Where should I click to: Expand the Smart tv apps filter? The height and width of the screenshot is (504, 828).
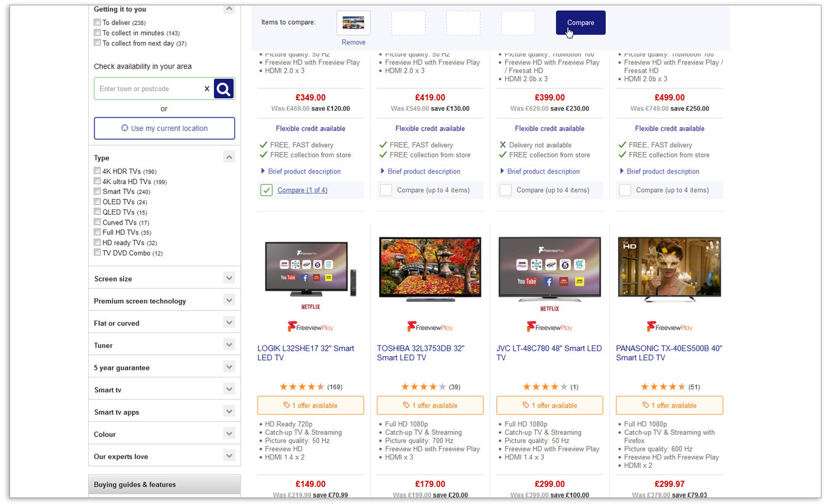click(x=229, y=411)
